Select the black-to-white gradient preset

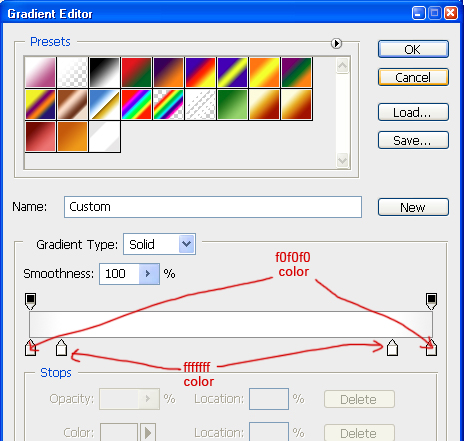pyautogui.click(x=104, y=72)
